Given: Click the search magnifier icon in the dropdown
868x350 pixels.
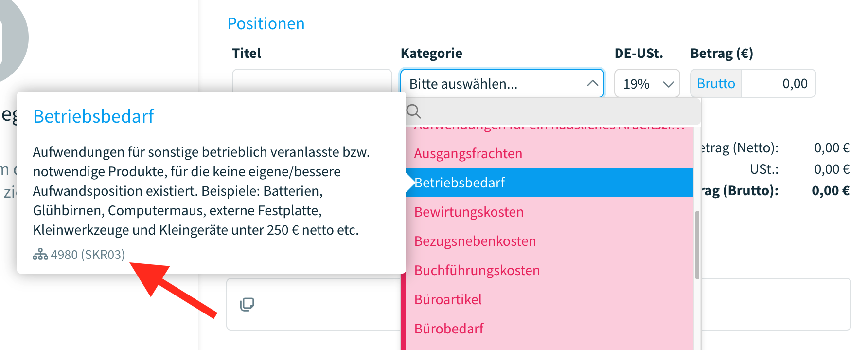Looking at the screenshot, I should pyautogui.click(x=414, y=111).
